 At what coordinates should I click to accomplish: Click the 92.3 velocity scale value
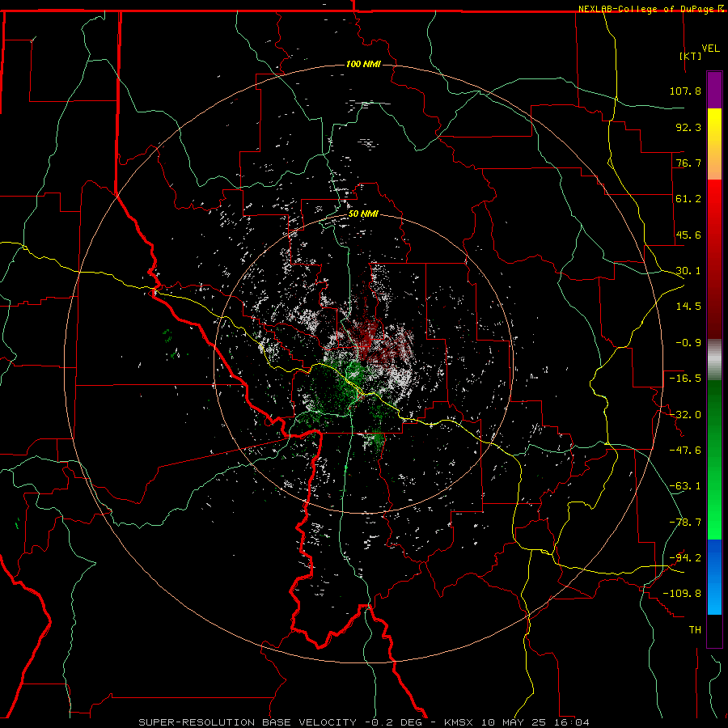coord(688,127)
